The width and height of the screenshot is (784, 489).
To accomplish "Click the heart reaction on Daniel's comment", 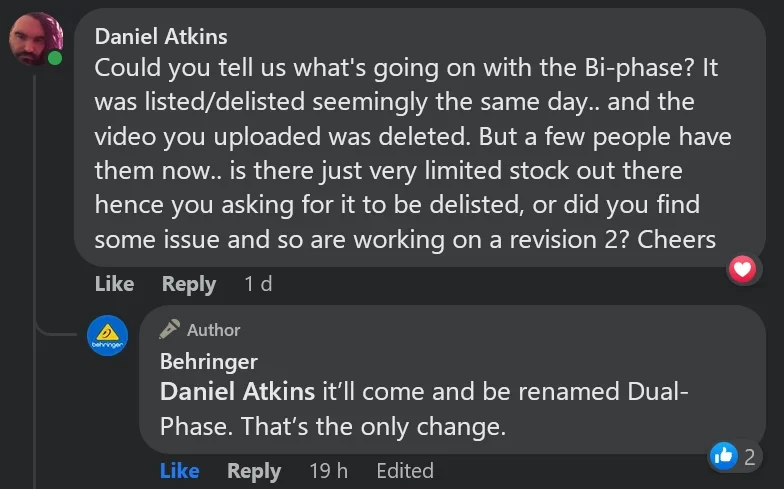I will tap(741, 268).
